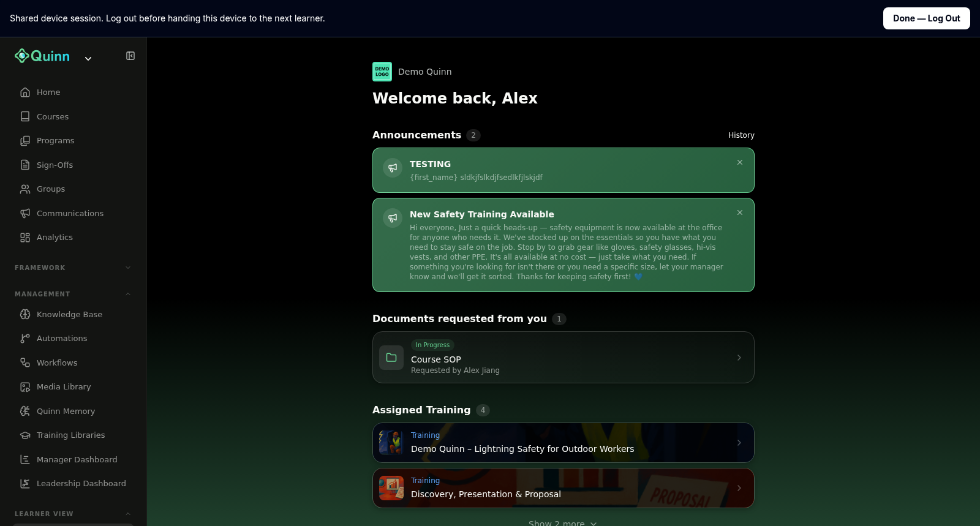Screen dimensions: 980x526
Task: Open announcements History link
Action: tap(741, 135)
